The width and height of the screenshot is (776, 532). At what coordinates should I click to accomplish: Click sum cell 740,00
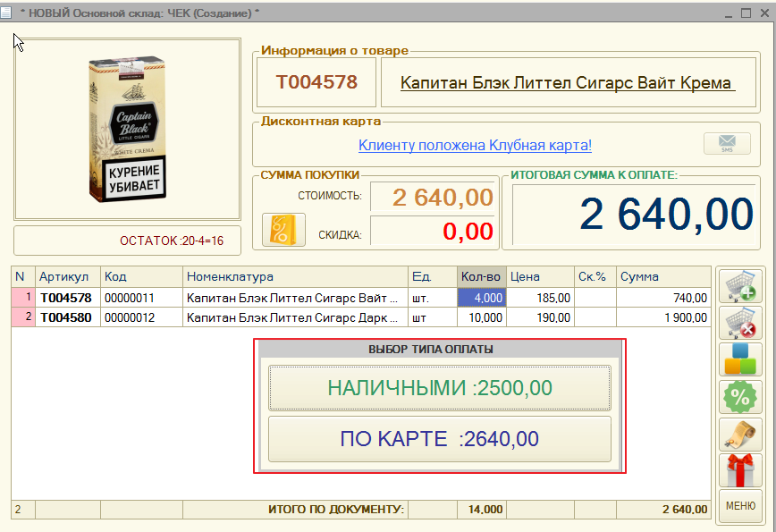click(x=663, y=298)
